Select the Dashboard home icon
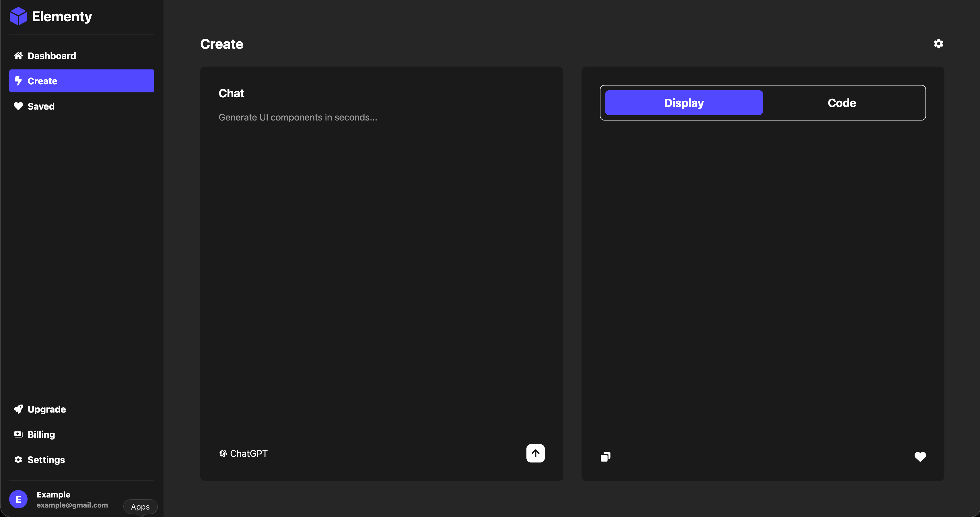This screenshot has height=517, width=980. 18,56
